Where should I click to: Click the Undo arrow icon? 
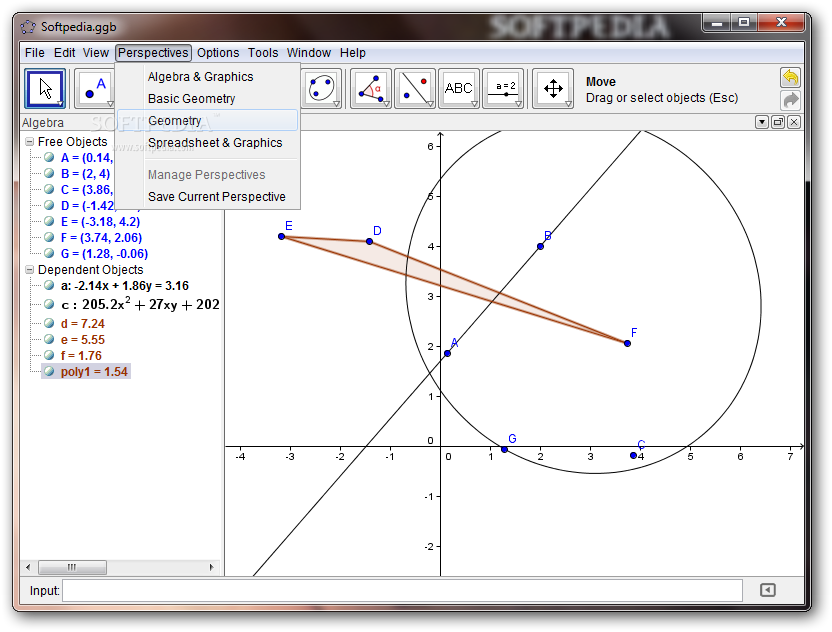click(790, 77)
